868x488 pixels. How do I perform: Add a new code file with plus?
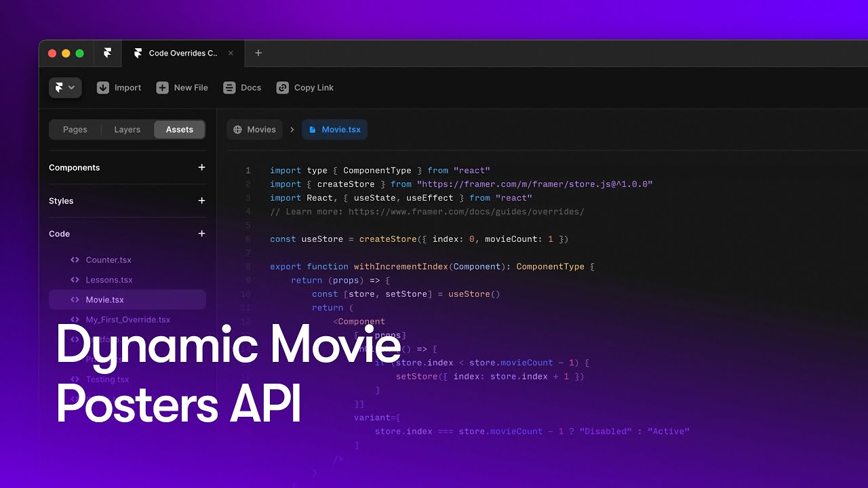tap(201, 234)
